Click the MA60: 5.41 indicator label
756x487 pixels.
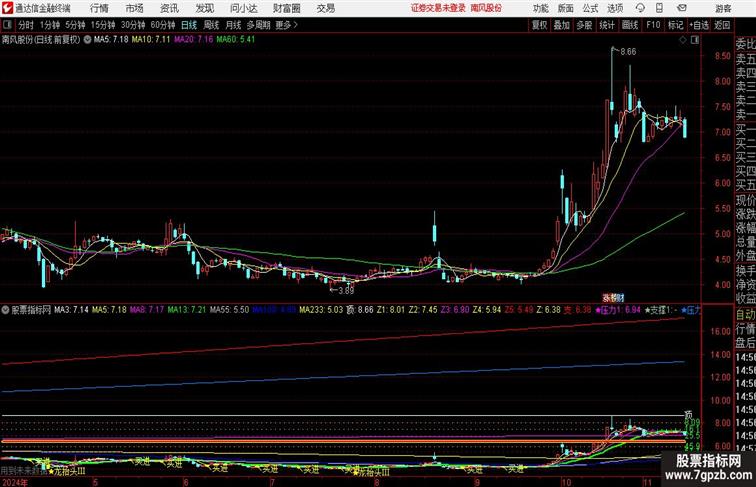pos(236,40)
